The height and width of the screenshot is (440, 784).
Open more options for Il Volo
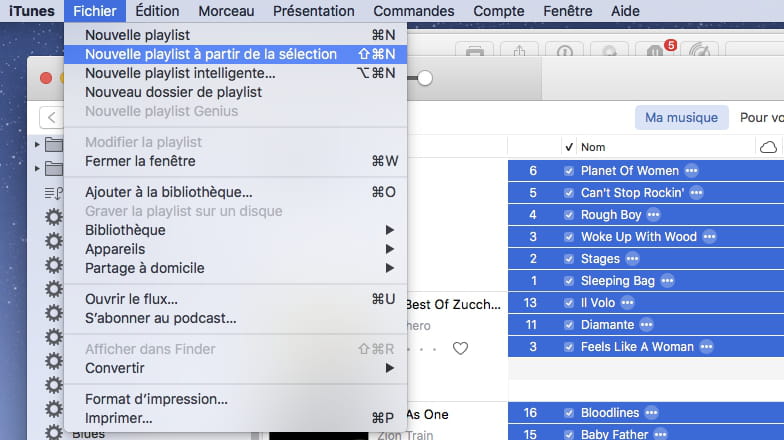coord(627,302)
